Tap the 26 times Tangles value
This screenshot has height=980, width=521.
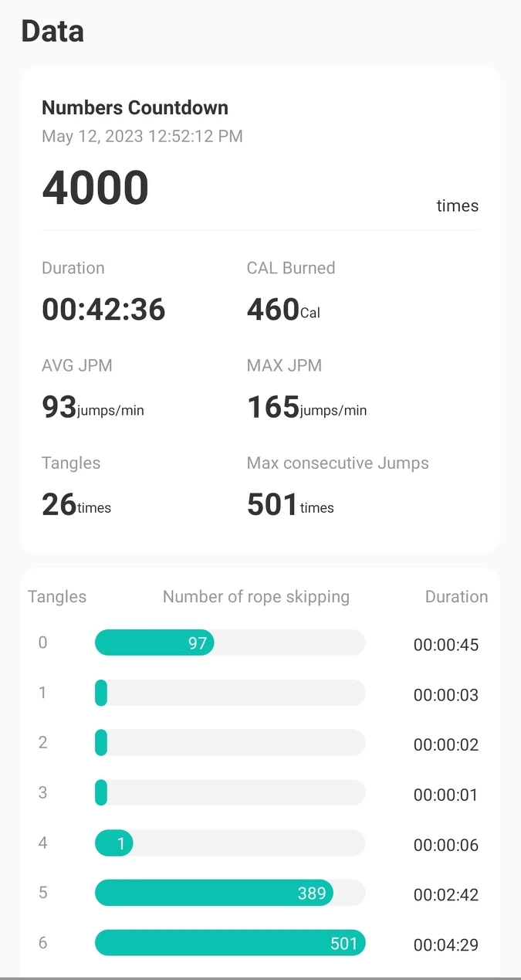76,505
